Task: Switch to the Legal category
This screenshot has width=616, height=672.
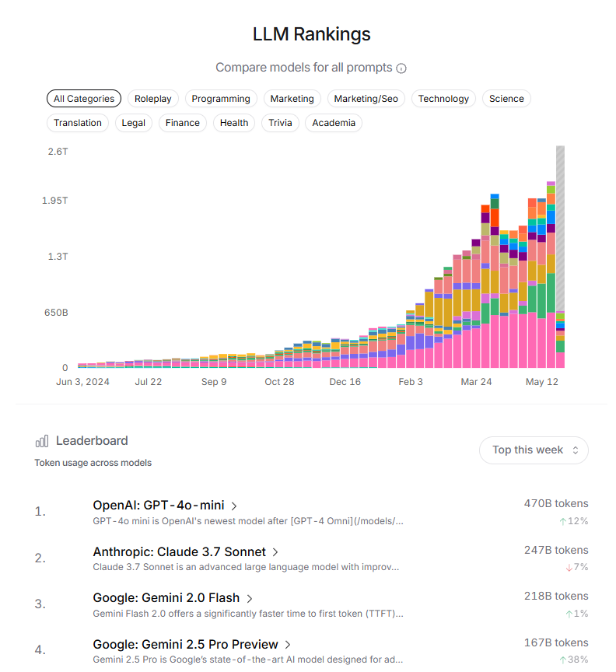Action: pos(133,123)
